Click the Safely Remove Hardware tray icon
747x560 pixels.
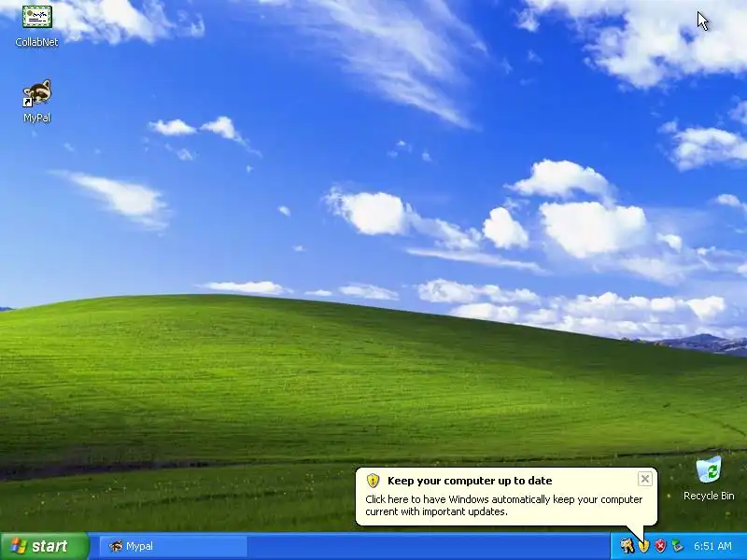point(676,546)
